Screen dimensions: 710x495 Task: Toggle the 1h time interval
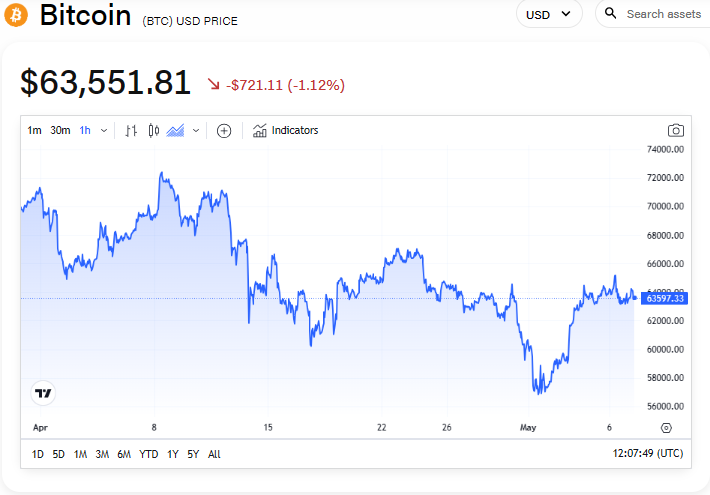(85, 130)
